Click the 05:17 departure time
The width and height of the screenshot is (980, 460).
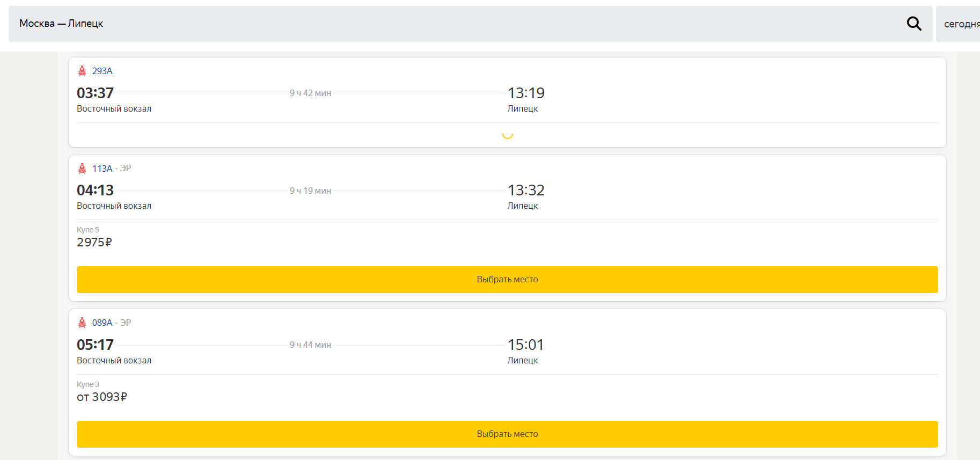[x=95, y=345]
